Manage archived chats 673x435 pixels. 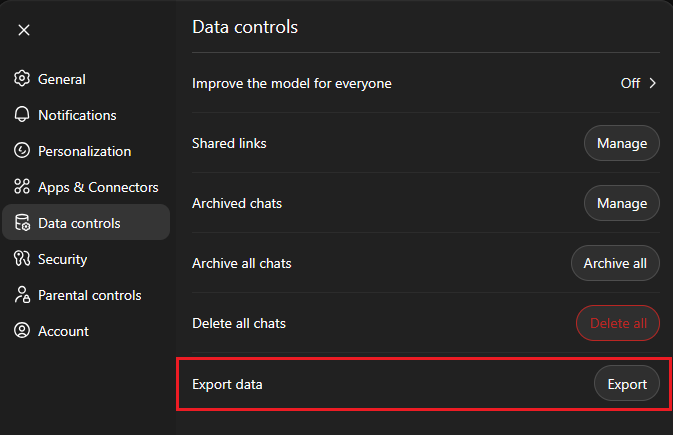(x=621, y=203)
